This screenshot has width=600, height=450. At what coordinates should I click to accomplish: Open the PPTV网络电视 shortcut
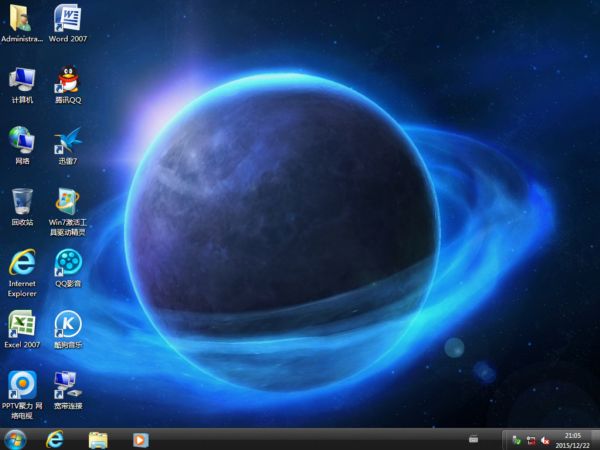tap(22, 383)
